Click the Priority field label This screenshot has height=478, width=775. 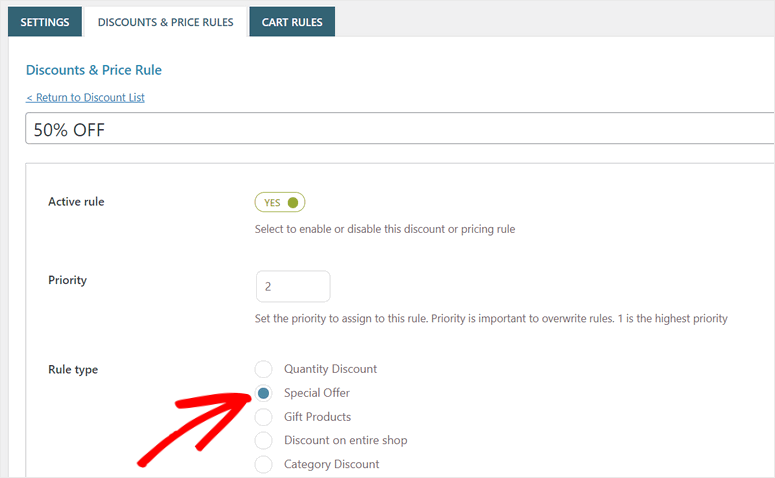tap(67, 280)
